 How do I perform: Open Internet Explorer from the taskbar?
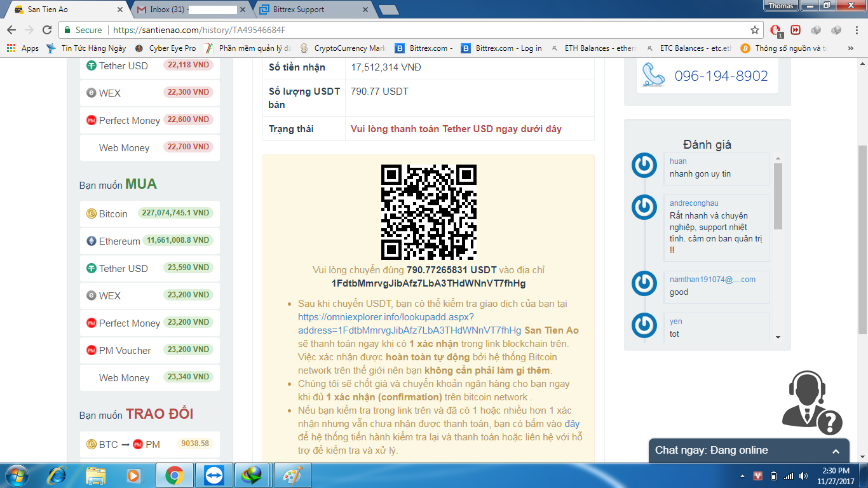coord(57,475)
